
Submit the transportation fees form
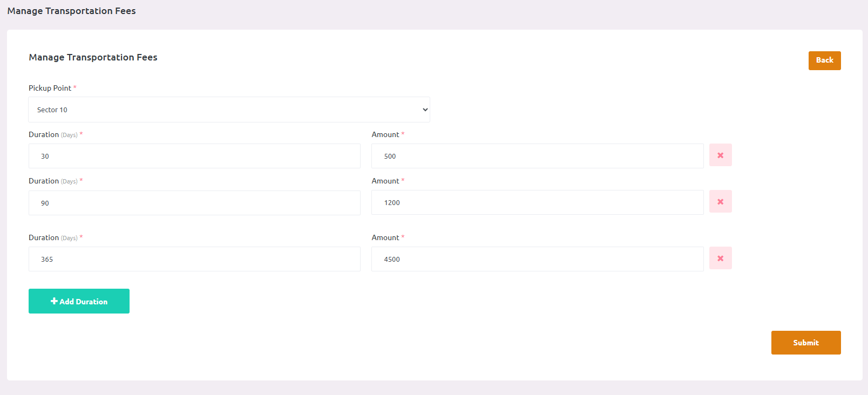coord(805,343)
